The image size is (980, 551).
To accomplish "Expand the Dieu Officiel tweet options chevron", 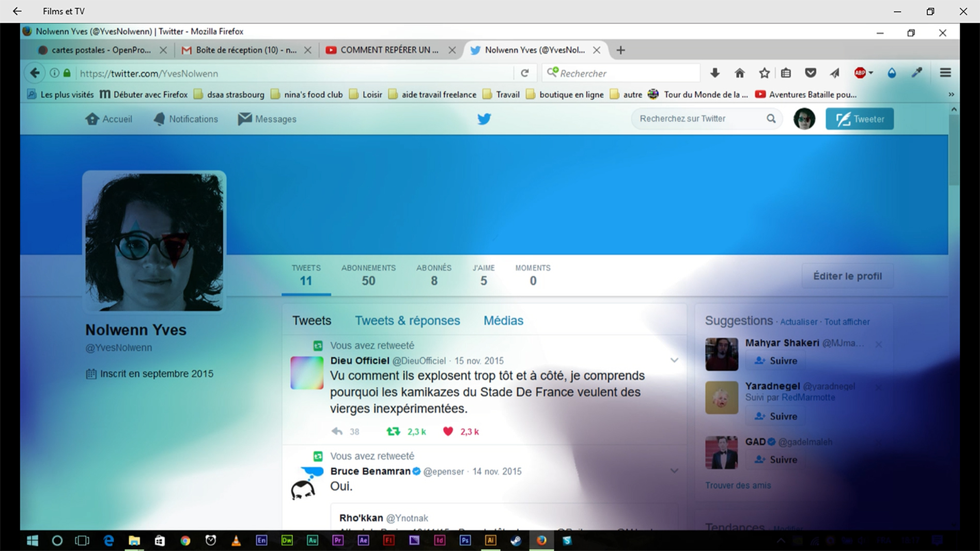I will click(x=674, y=360).
